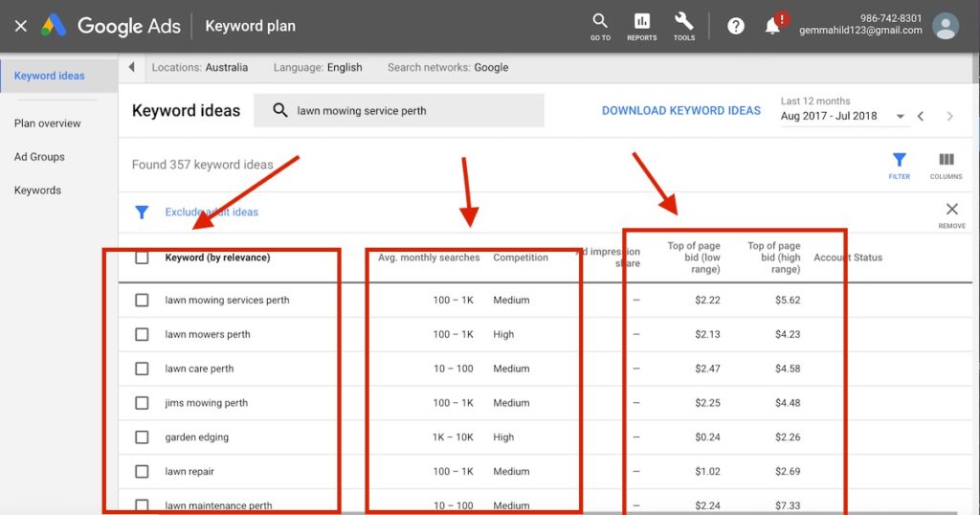This screenshot has height=515, width=980.
Task: Open the Help question mark icon
Action: click(x=736, y=26)
